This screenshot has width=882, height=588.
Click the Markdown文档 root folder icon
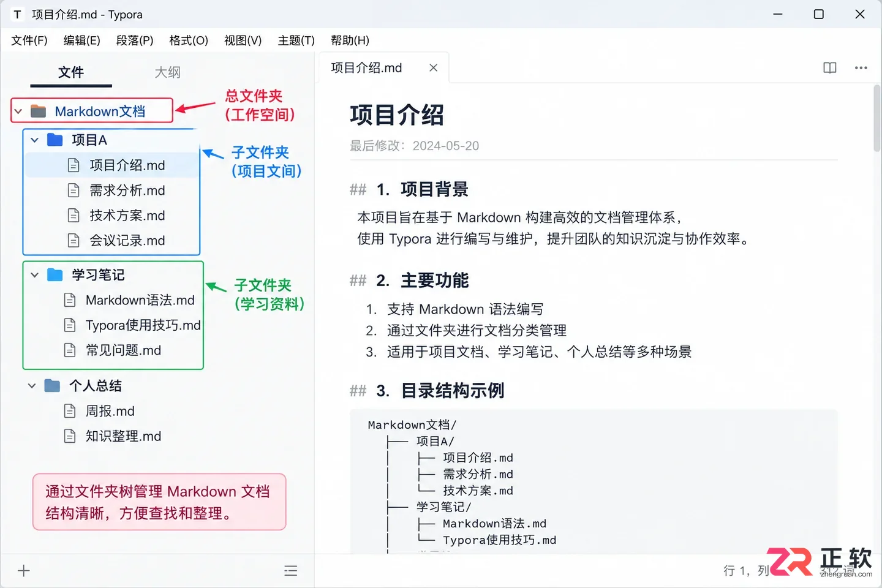(39, 111)
